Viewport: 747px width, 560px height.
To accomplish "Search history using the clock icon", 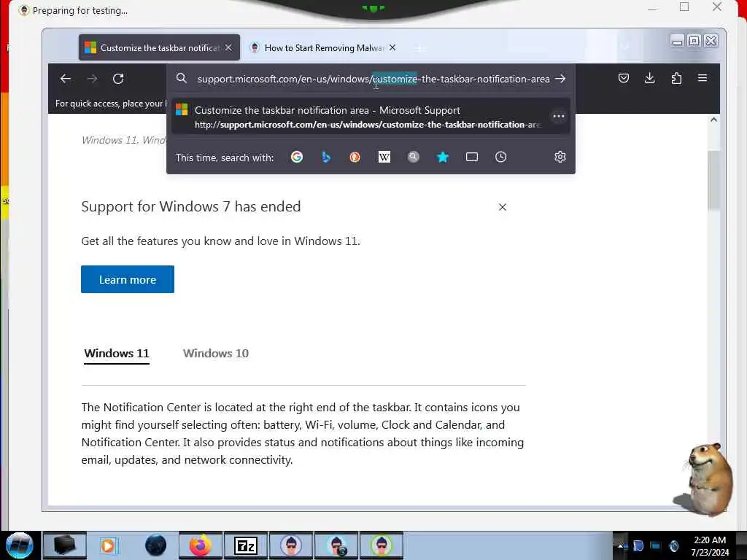I will 500,157.
